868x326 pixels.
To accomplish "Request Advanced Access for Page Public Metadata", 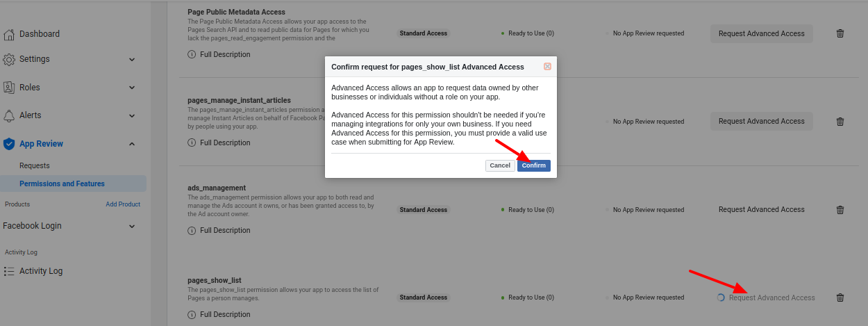I will (761, 33).
